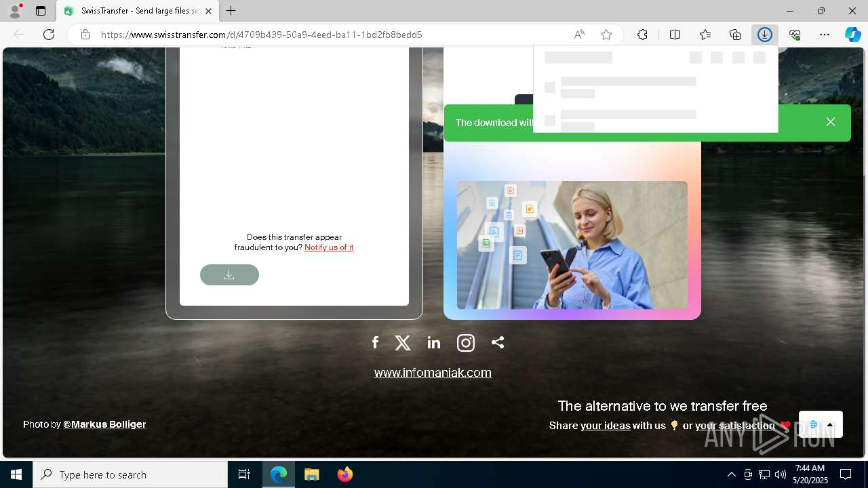Image resolution: width=868 pixels, height=488 pixels.
Task: Open browser profile icon
Action: [15, 11]
